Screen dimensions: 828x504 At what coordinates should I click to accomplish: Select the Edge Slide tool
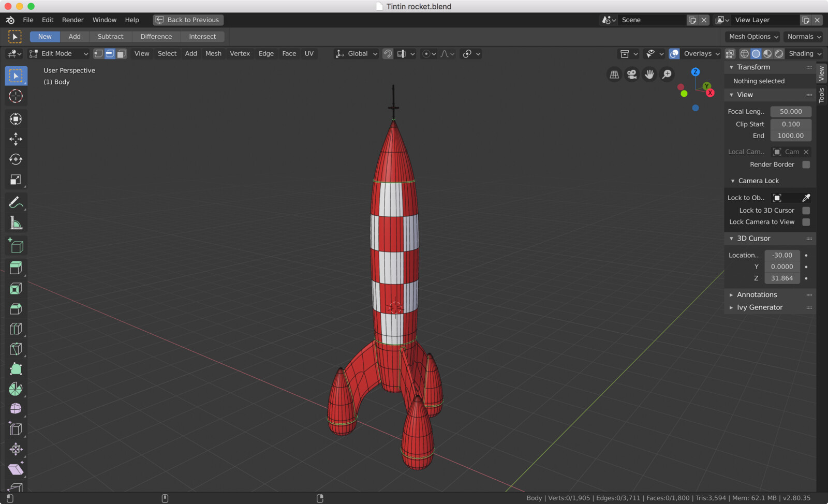coord(16,429)
